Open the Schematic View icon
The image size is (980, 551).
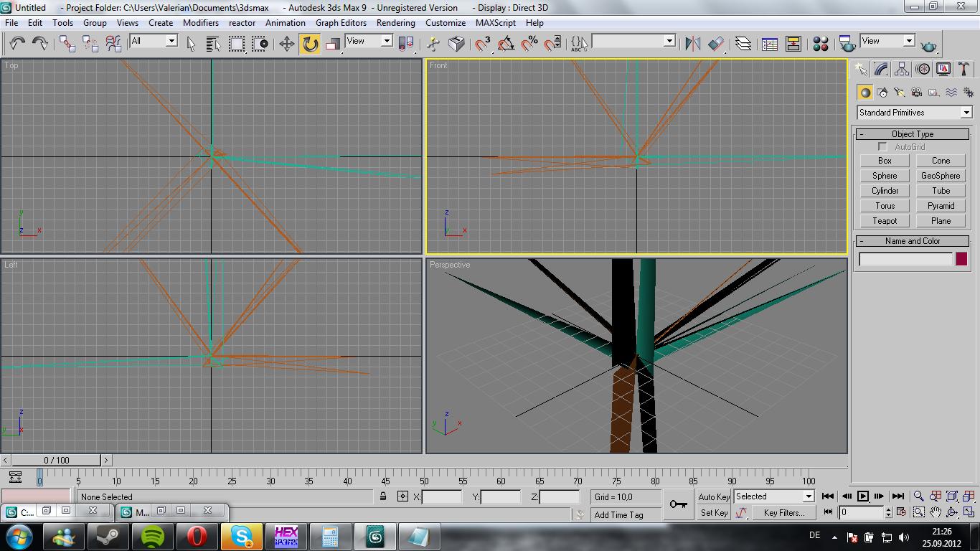pos(793,44)
